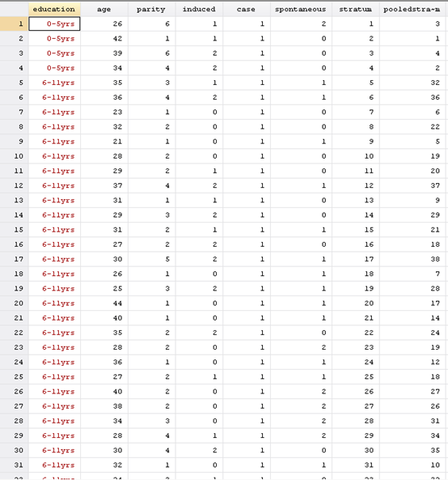
Task: Click the 6-11yrs education cell in row 12
Action: point(54,185)
